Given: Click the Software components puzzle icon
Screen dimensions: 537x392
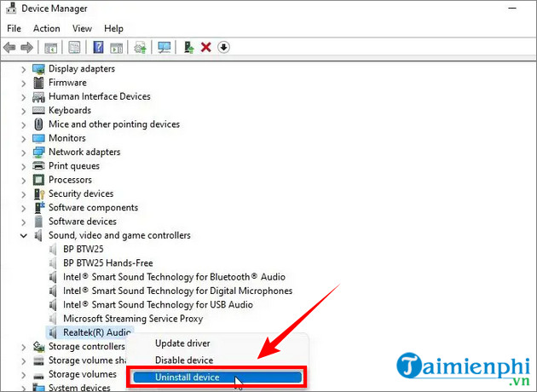Looking at the screenshot, I should click(x=39, y=207).
